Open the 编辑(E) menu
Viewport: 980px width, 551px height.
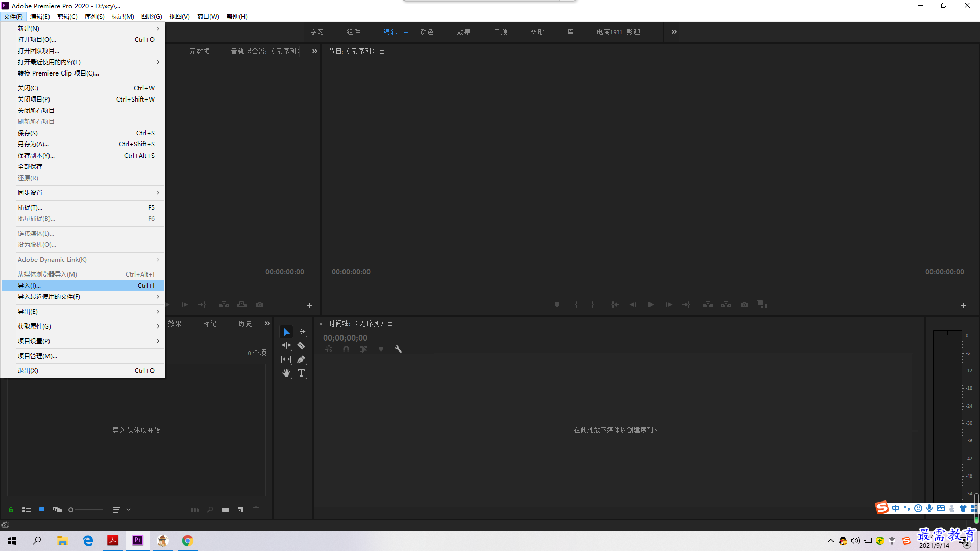(x=40, y=16)
